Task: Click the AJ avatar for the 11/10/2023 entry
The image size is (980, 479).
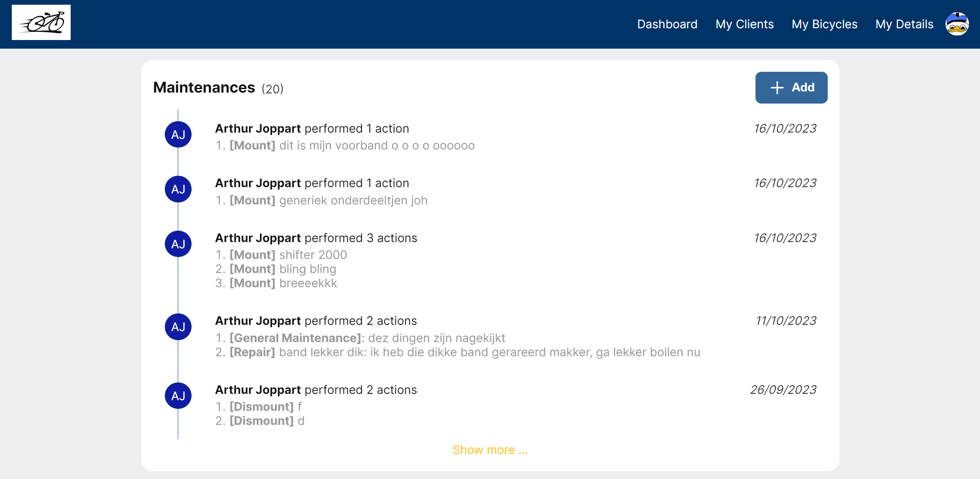Action: click(x=178, y=327)
